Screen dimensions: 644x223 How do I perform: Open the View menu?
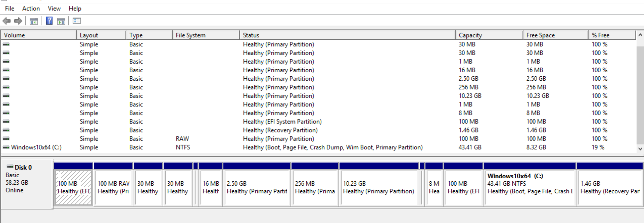[54, 8]
